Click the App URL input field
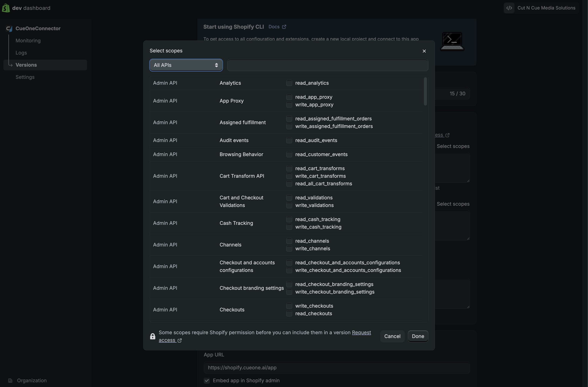Screen dimensions: 588x387 [x=337, y=368]
